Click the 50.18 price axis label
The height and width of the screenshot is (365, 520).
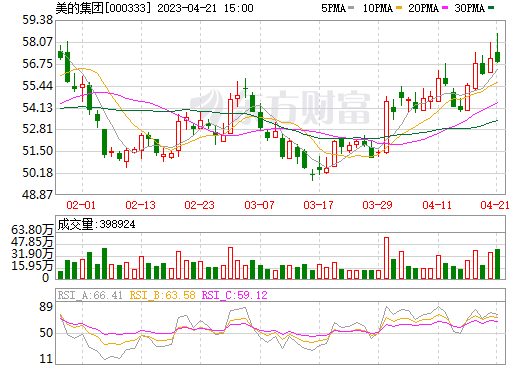coord(38,173)
